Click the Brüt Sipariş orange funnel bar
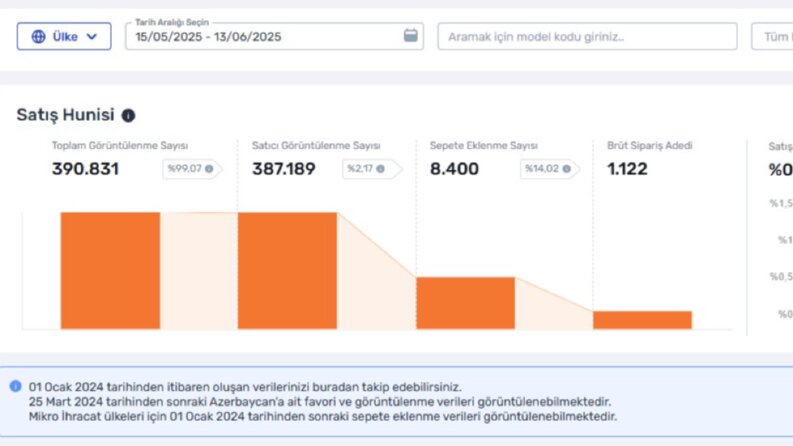793x446 pixels. click(642, 320)
